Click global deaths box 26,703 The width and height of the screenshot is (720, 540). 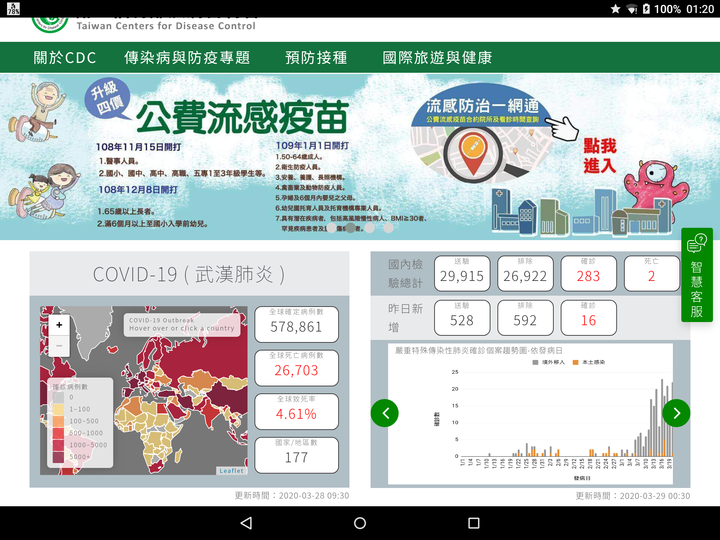pyautogui.click(x=296, y=368)
